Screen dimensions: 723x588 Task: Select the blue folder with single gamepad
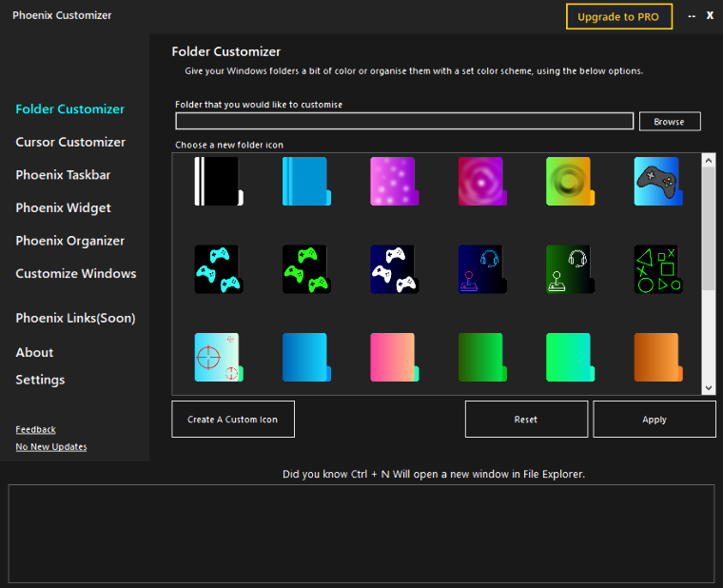pos(658,181)
